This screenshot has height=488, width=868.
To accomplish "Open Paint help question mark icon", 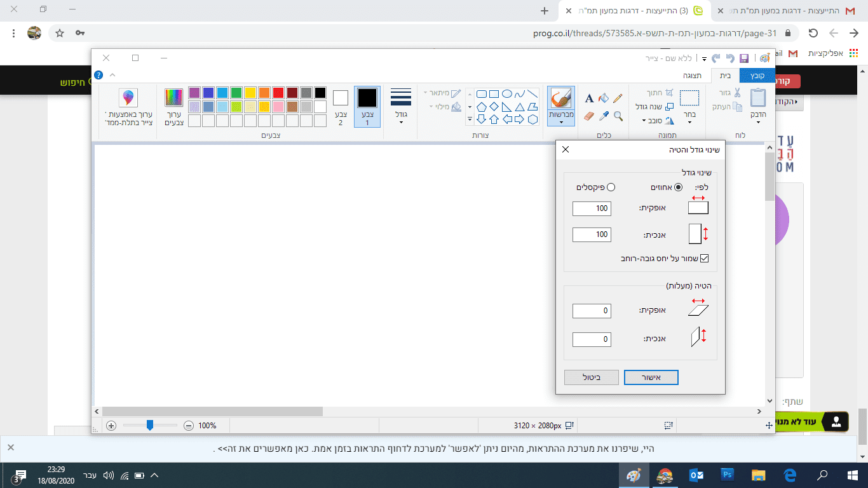I will [98, 75].
